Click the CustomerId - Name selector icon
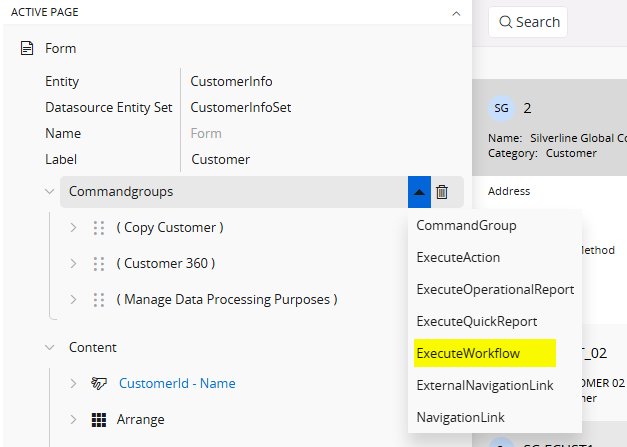This screenshot has width=627, height=447. click(99, 383)
